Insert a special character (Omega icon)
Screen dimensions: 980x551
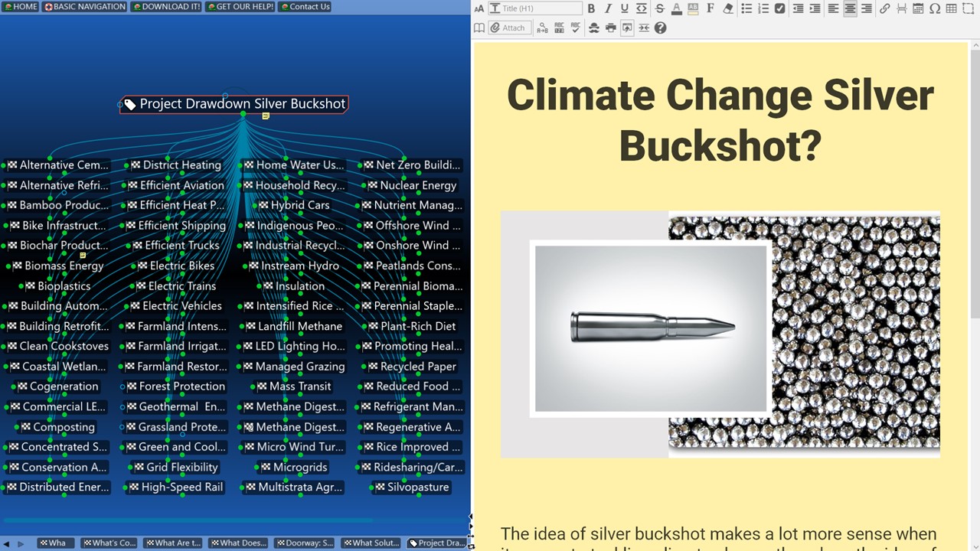pos(935,8)
